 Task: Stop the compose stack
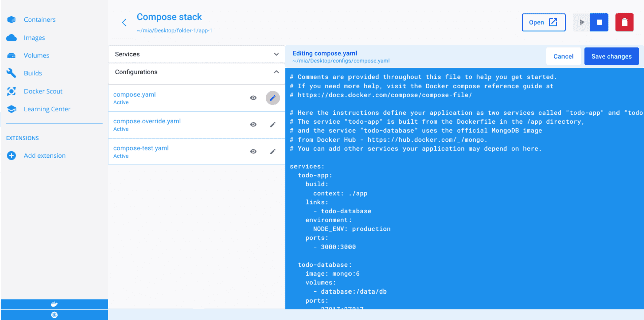[x=599, y=22]
